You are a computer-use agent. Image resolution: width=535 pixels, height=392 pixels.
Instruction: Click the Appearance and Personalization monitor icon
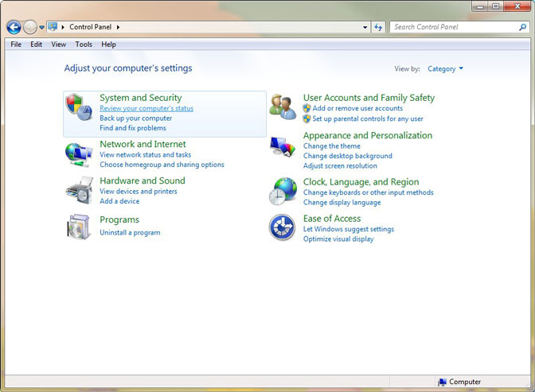(x=283, y=147)
